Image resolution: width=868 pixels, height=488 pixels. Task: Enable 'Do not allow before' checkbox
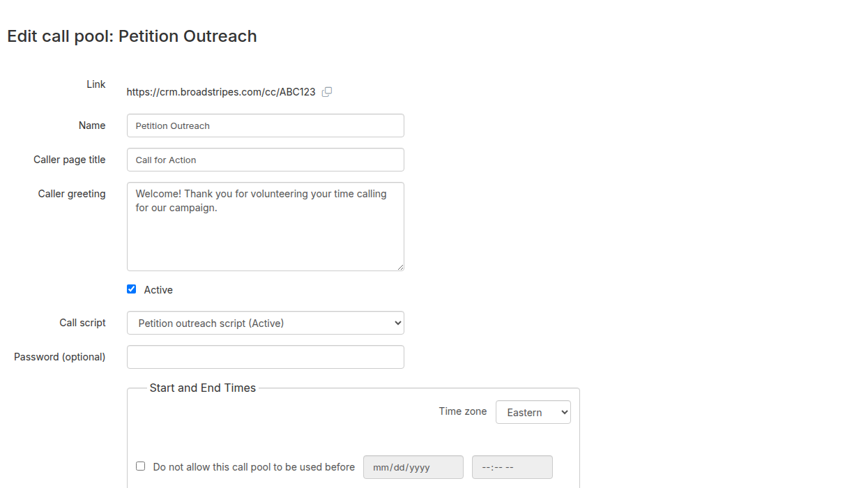[141, 466]
